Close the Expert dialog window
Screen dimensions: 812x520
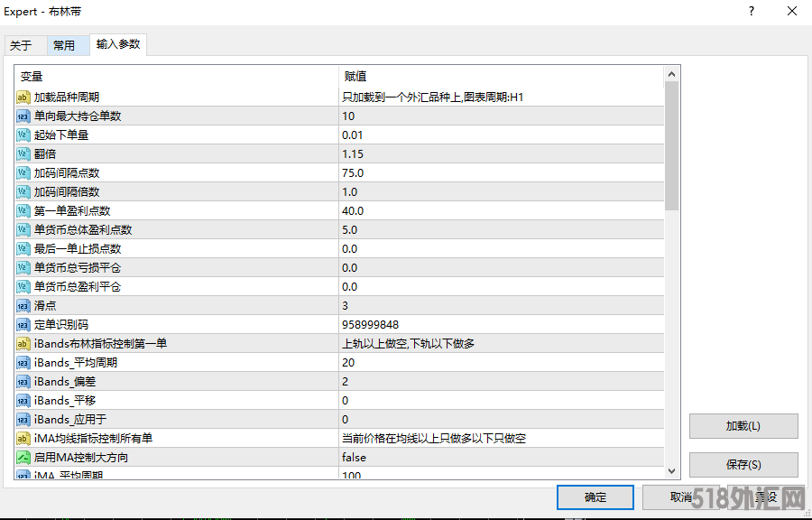[792, 11]
